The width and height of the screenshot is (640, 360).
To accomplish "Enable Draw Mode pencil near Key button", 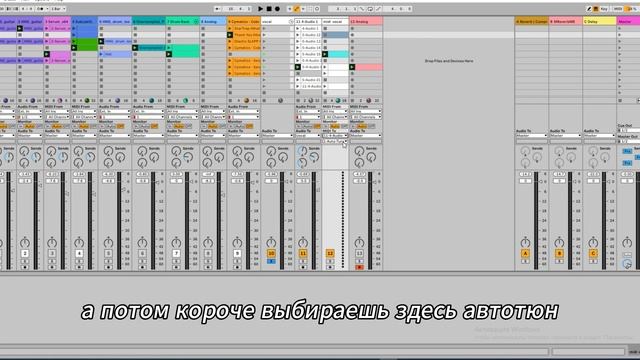I will pyautogui.click(x=589, y=9).
